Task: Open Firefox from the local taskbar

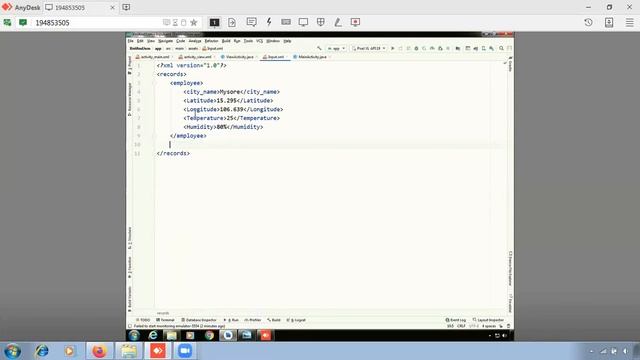Action: (99, 351)
